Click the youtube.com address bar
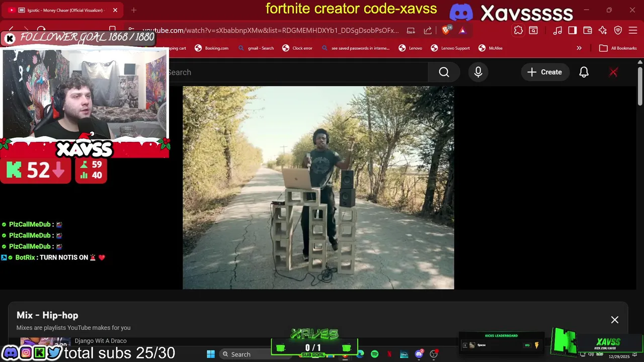Image resolution: width=644 pixels, height=362 pixels. pos(271,30)
